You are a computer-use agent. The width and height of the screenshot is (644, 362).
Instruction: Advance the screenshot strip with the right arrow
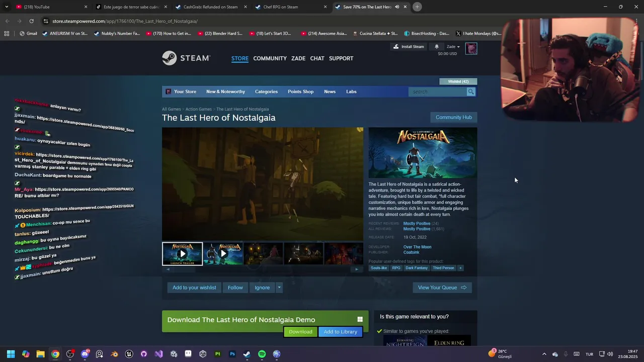pos(357,269)
